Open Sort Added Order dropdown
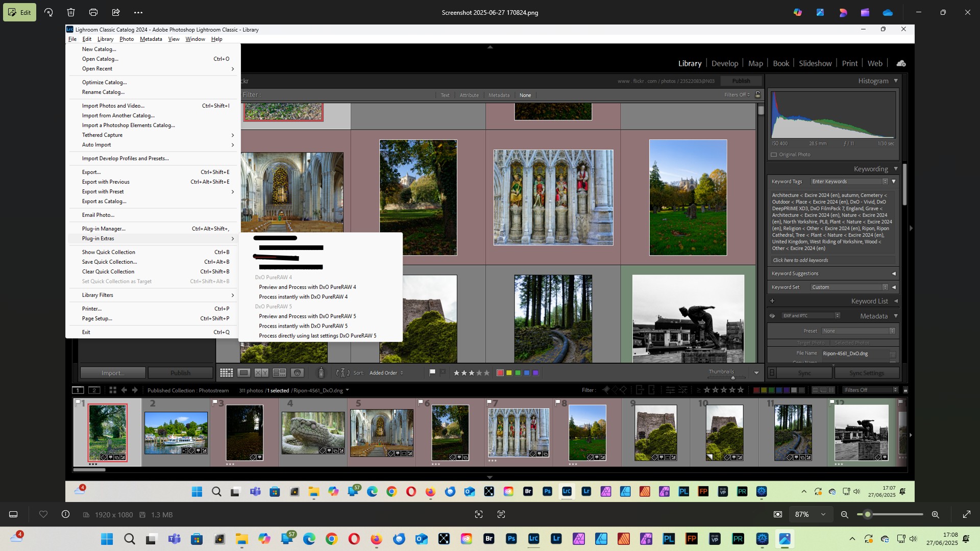Screen dimensions: 980x551 coord(386,373)
